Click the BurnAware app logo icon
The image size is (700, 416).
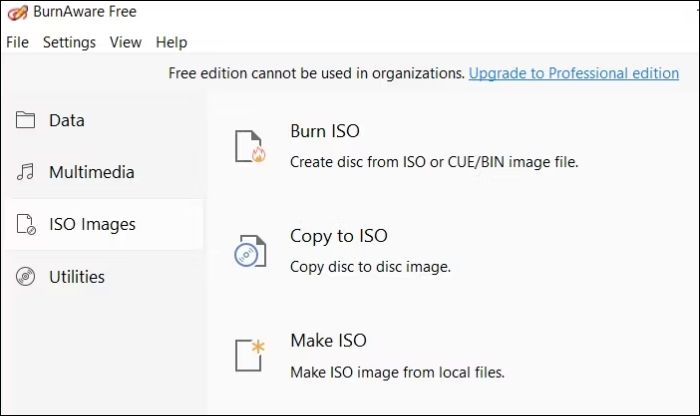16,12
